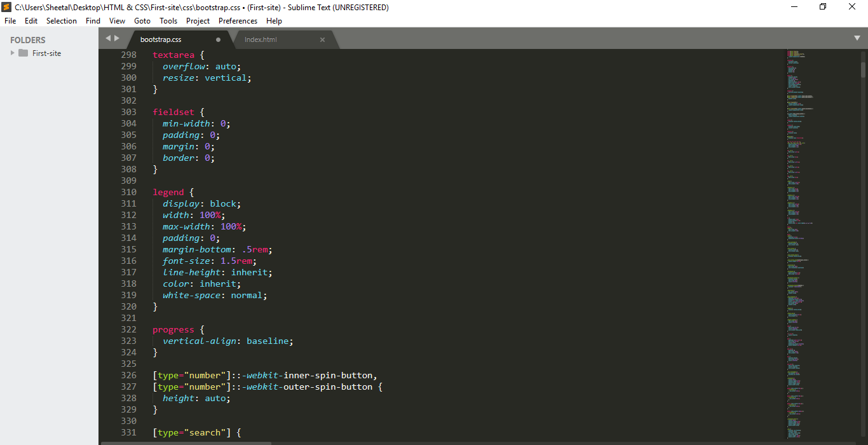Go to next tab using right arrow
Image resolution: width=868 pixels, height=445 pixels.
(117, 38)
